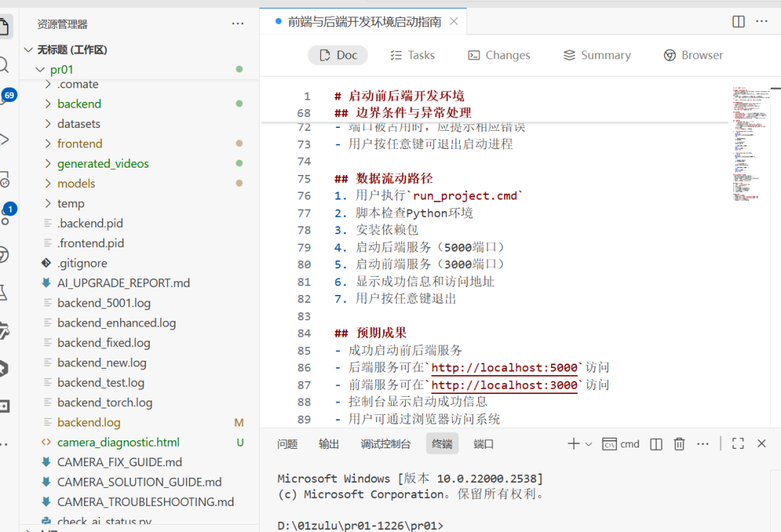Open editor more actions ellipsis
The height and width of the screenshot is (532, 781).
pos(761,22)
